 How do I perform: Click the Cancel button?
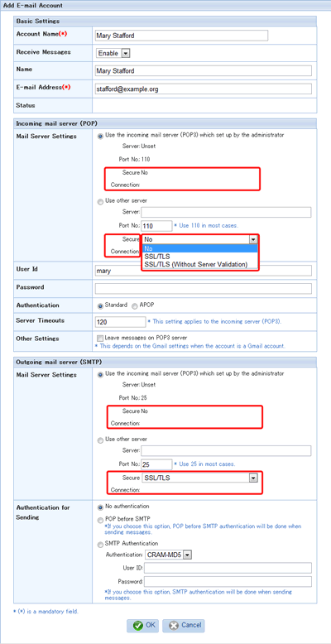tap(184, 625)
